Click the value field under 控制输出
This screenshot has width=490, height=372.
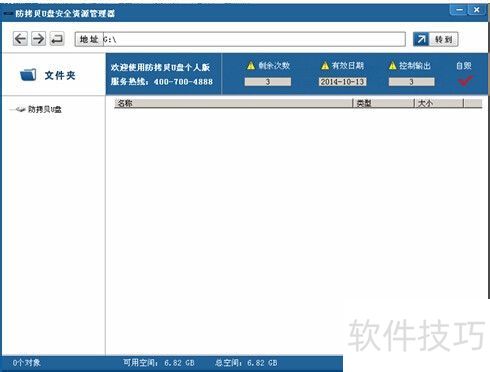point(411,82)
